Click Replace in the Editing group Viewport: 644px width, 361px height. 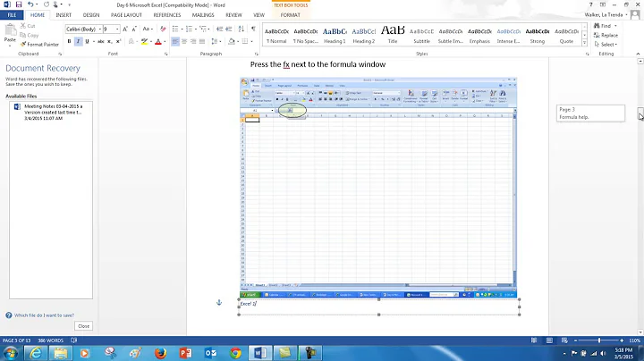606,35
